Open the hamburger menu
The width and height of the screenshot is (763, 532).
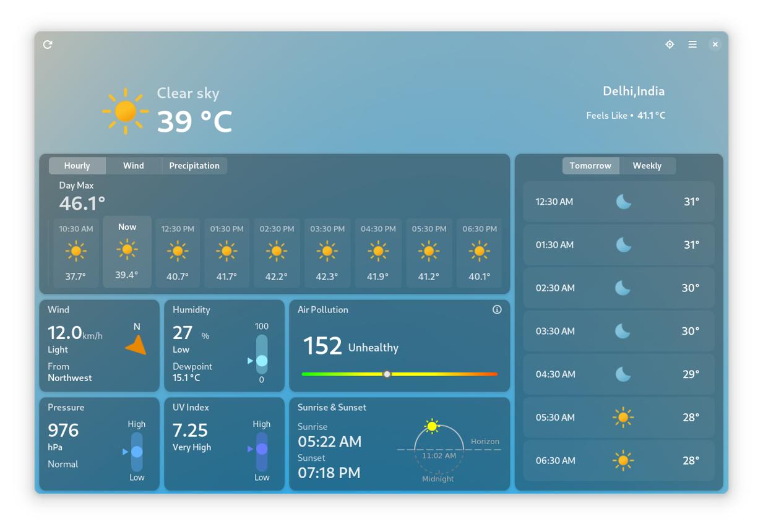click(x=692, y=45)
